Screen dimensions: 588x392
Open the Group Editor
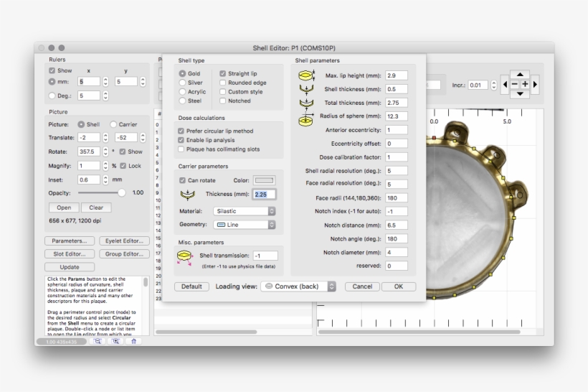[124, 254]
